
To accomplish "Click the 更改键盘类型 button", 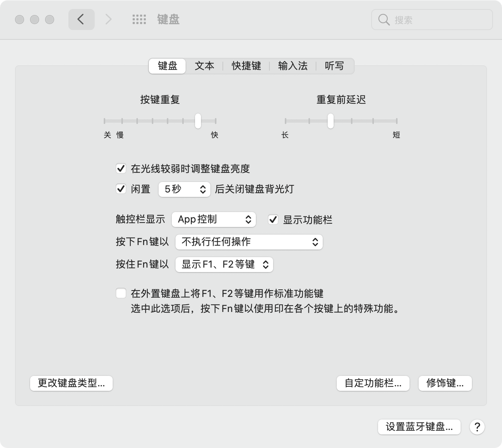I will [x=71, y=383].
